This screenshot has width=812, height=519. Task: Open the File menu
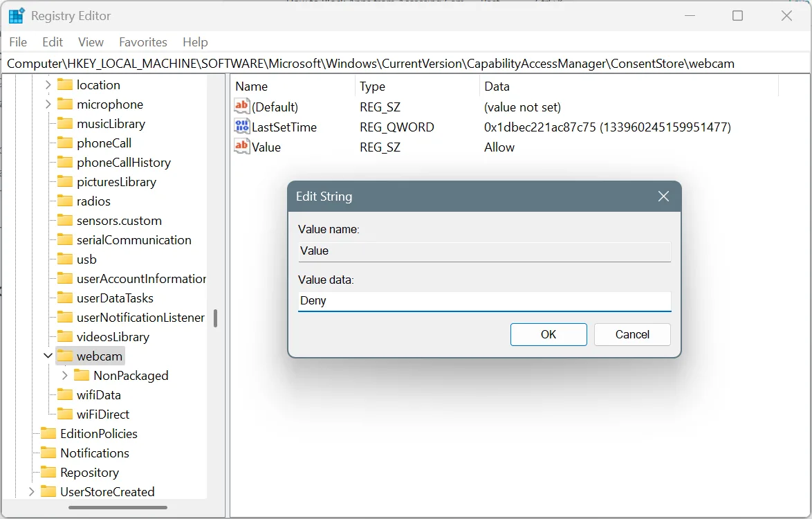point(18,42)
